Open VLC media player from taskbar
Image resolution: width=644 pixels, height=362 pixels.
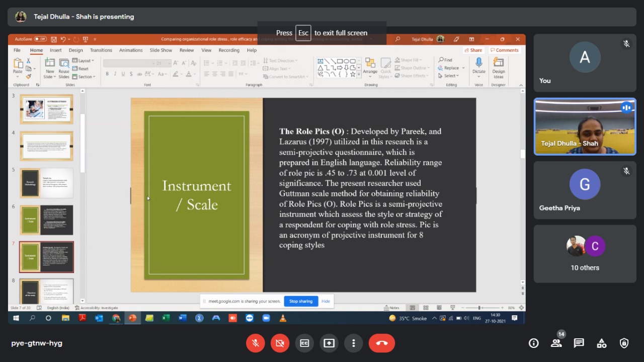[x=283, y=318]
